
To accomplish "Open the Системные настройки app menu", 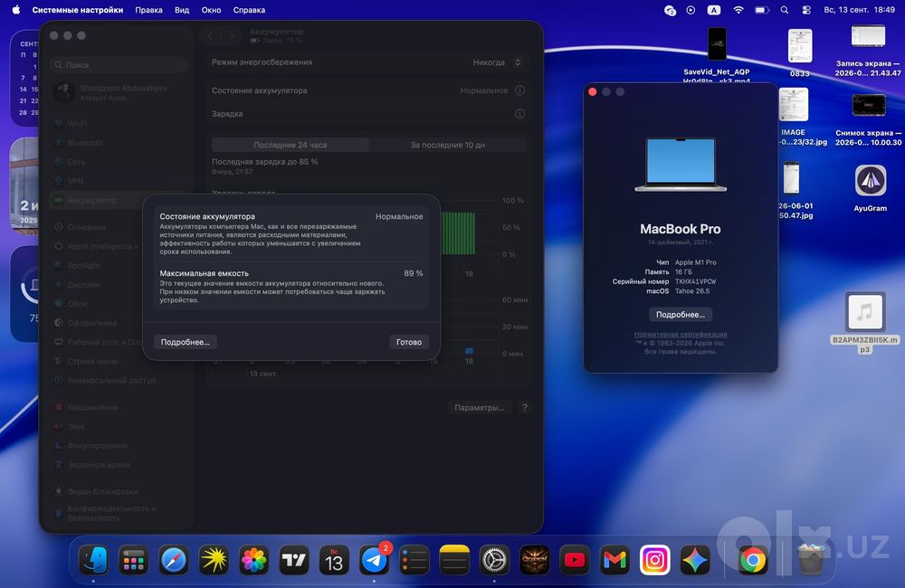I will click(77, 10).
